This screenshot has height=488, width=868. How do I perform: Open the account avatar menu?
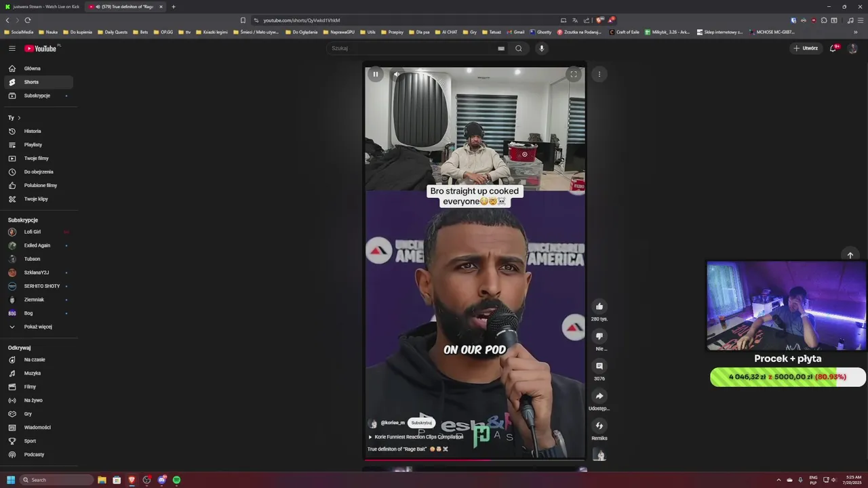click(853, 48)
